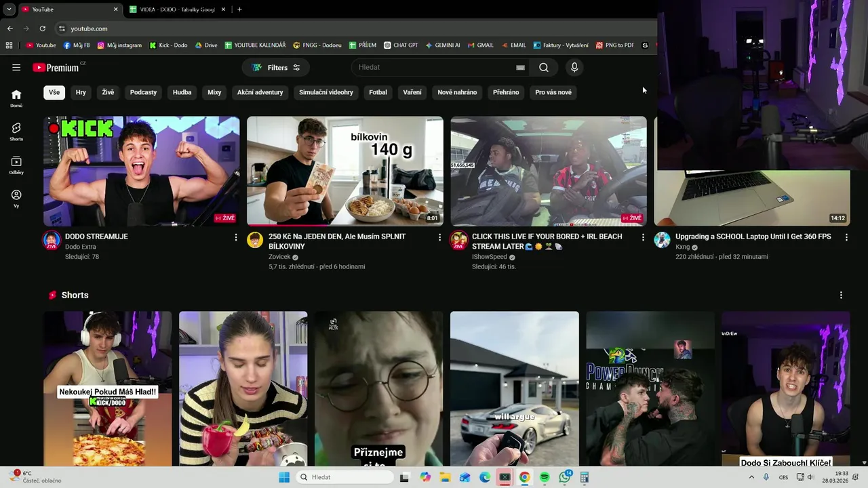The image size is (868, 488).
Task: Open the Dodo Extra channel avatar
Action: point(52,240)
